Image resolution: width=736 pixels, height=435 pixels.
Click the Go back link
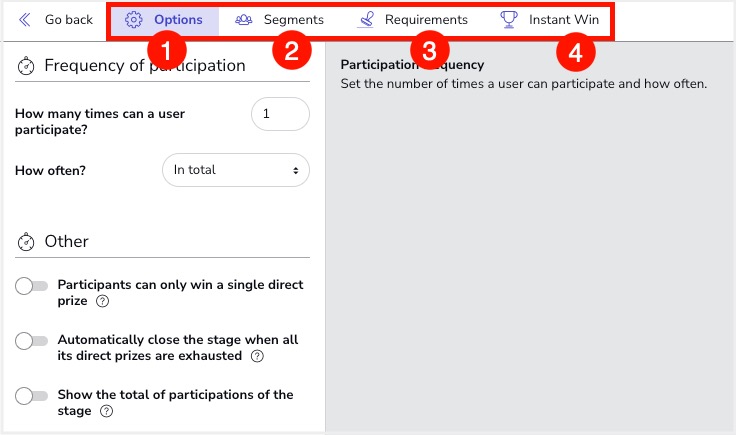coord(68,20)
